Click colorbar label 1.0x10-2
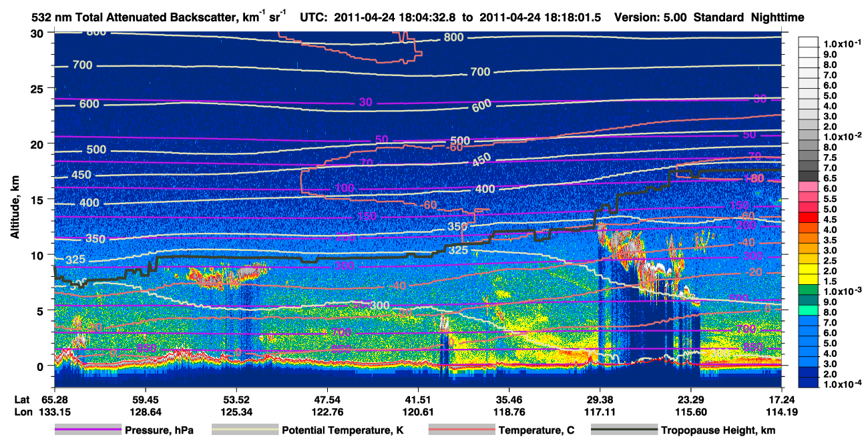 click(841, 136)
